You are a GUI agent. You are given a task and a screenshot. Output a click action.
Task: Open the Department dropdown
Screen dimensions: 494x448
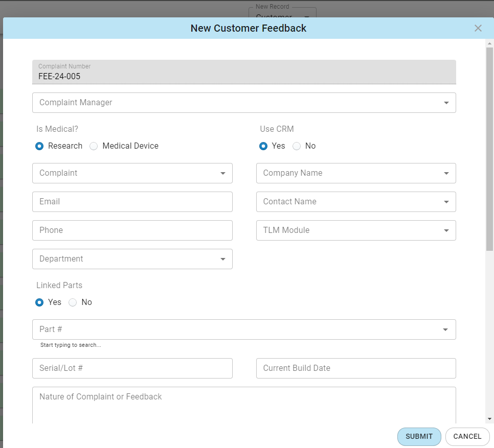point(132,259)
